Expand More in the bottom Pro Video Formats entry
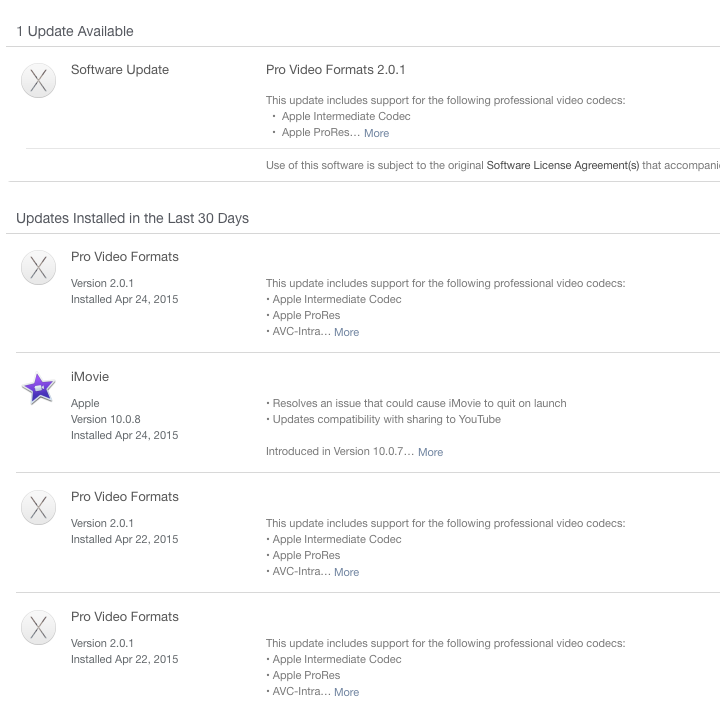Viewport: 720px width, 706px height. 347,692
